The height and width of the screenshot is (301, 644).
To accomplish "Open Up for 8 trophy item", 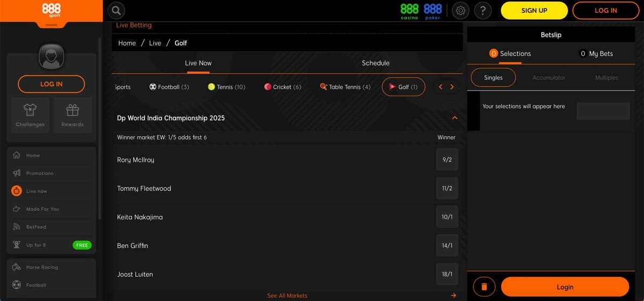I will [52, 245].
